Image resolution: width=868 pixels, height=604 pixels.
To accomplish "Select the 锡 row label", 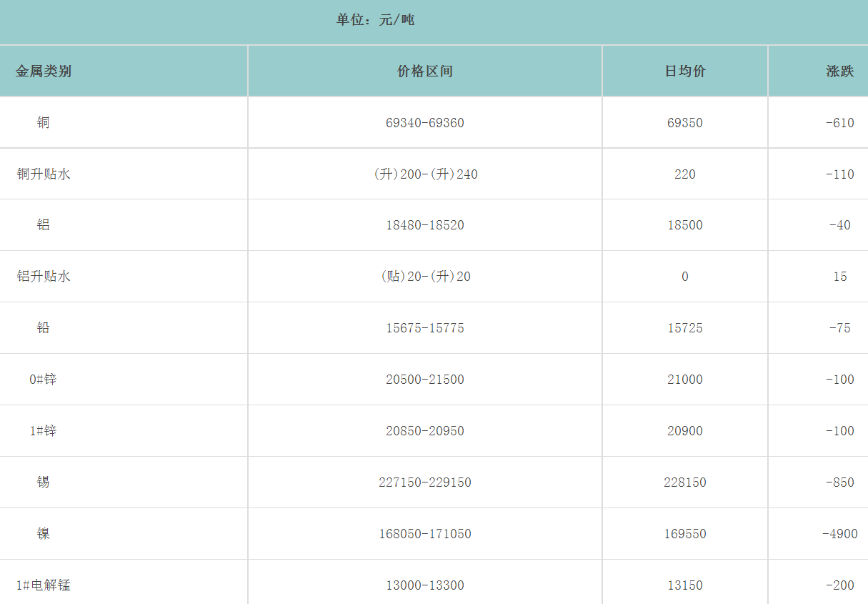I will click(44, 482).
